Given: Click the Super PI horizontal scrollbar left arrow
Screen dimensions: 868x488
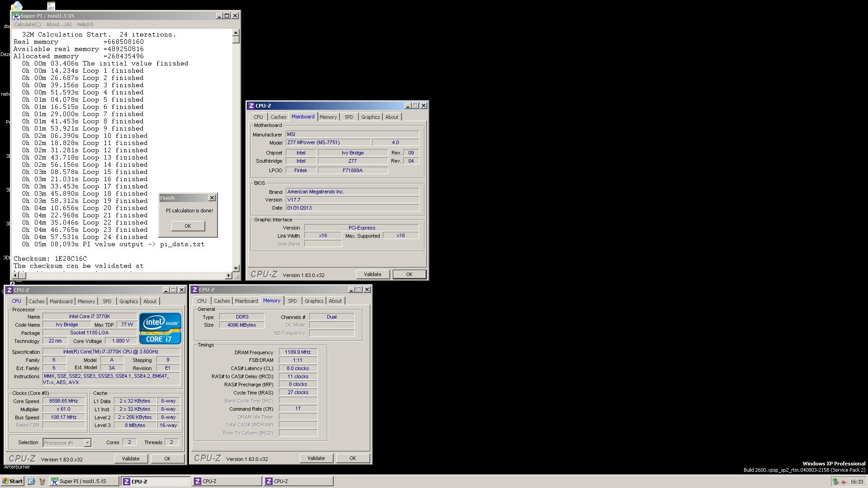Looking at the screenshot, I should 16,276.
